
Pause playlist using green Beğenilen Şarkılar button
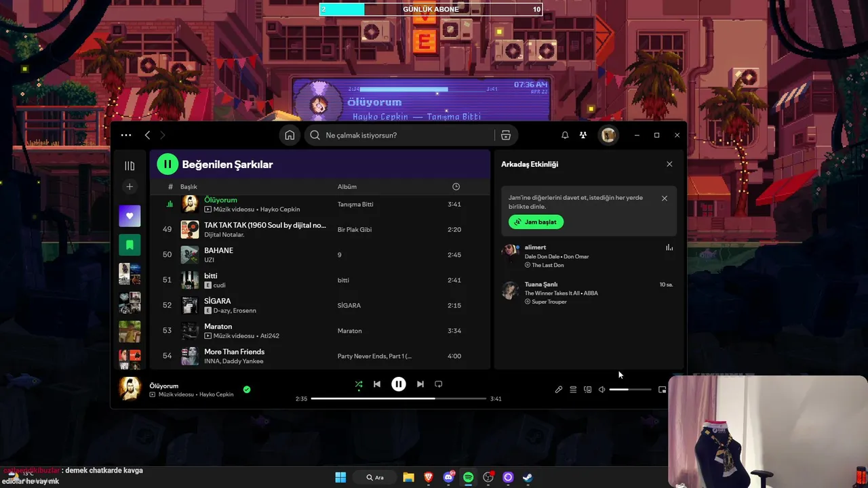pyautogui.click(x=167, y=164)
